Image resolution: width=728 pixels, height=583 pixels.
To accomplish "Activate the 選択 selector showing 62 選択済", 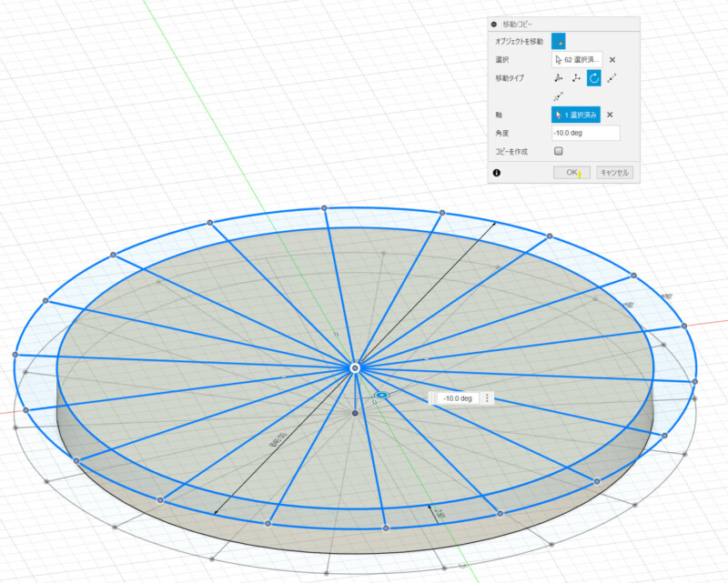I will coord(577,60).
